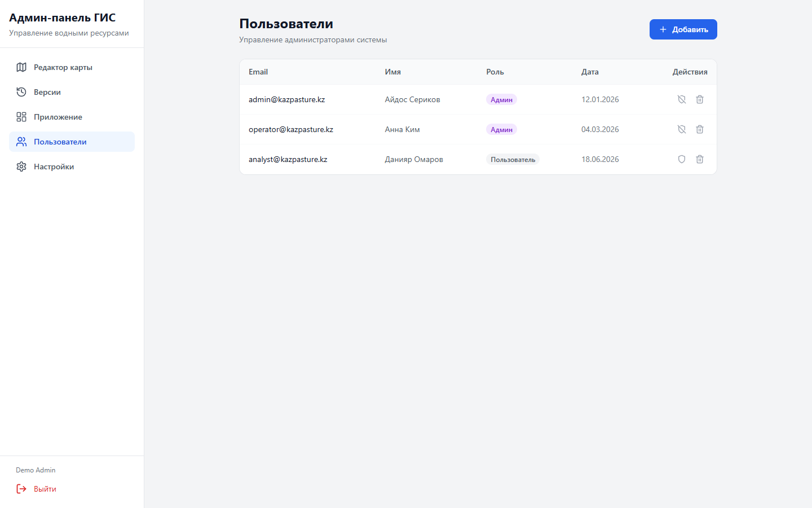Select the Имя column header
The height and width of the screenshot is (508, 812).
point(393,72)
